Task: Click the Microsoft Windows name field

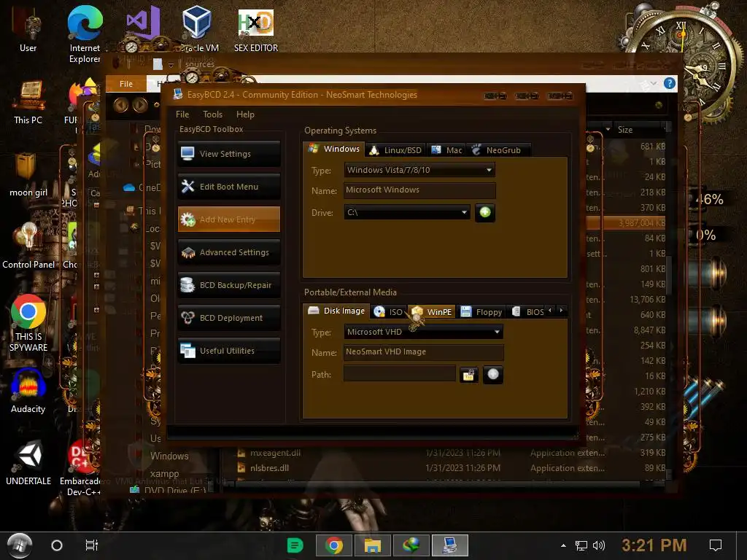Action: [x=419, y=190]
